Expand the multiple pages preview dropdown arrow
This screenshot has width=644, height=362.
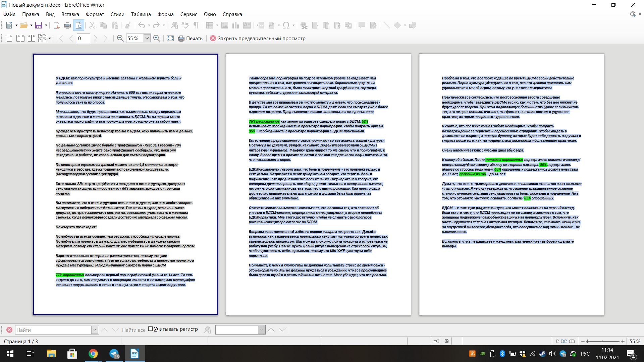(x=50, y=38)
